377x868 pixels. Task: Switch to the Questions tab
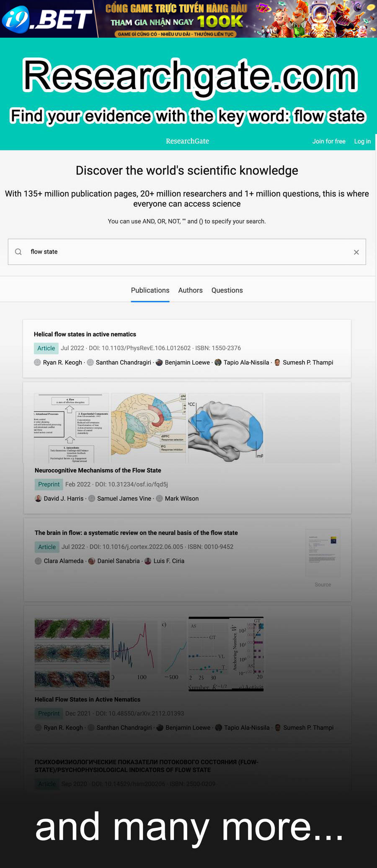[227, 290]
